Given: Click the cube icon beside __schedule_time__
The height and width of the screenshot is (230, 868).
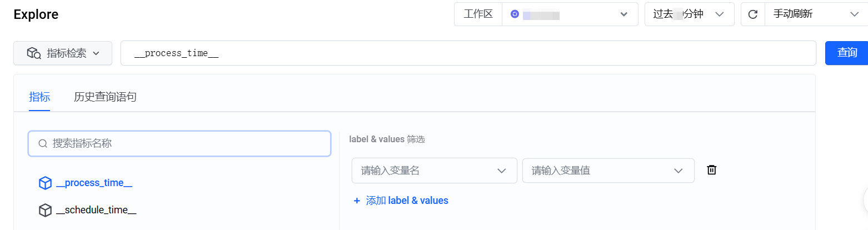Looking at the screenshot, I should click(45, 211).
